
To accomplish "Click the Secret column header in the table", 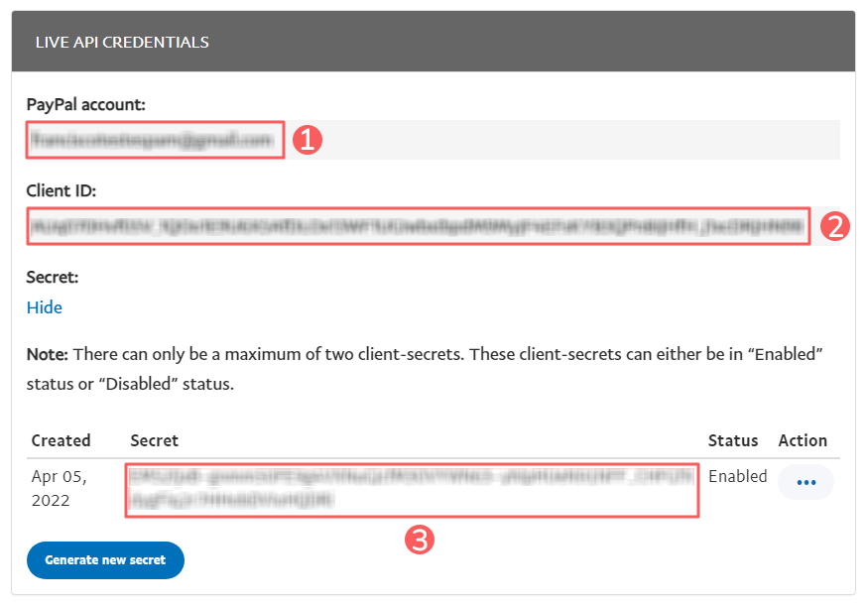I will (155, 440).
